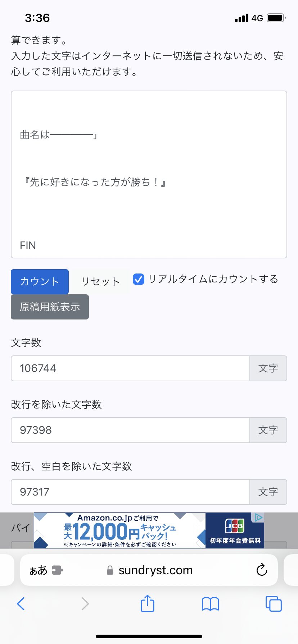Open the ぁあ page settings menu
Viewport: 298px width, 644px height.
click(38, 570)
